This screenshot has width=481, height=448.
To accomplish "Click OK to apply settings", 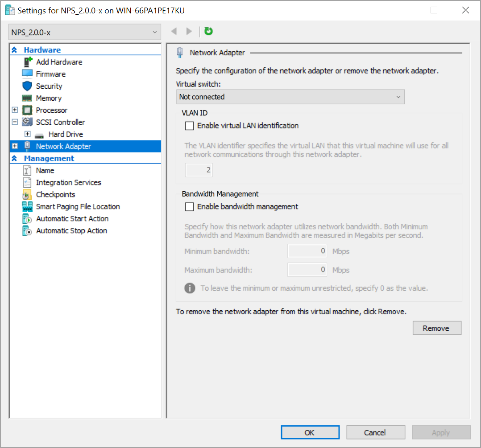I will pyautogui.click(x=310, y=432).
